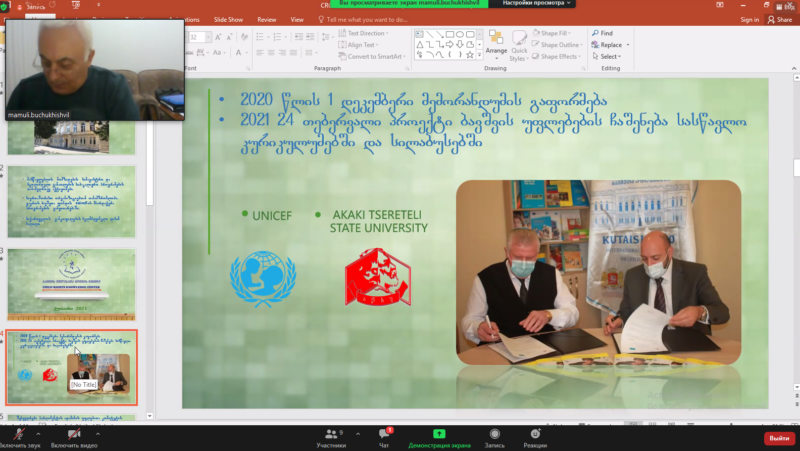Viewport: 800px width, 451px height.
Task: Open the Чат chat panel
Action: [x=384, y=438]
